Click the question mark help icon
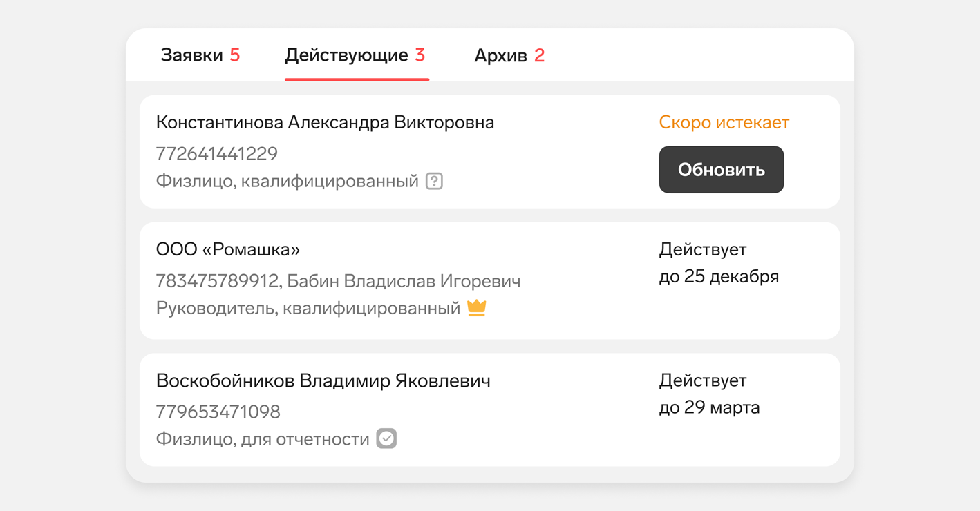 click(434, 181)
